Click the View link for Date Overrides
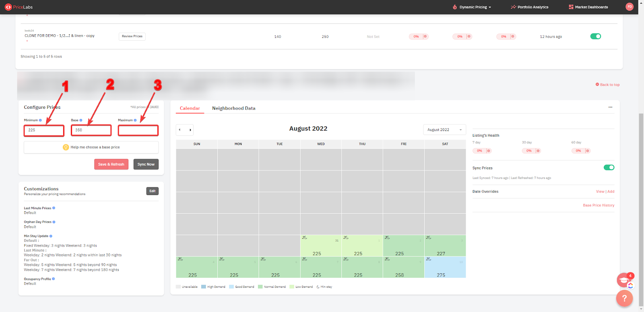This screenshot has height=312, width=644. 600,191
